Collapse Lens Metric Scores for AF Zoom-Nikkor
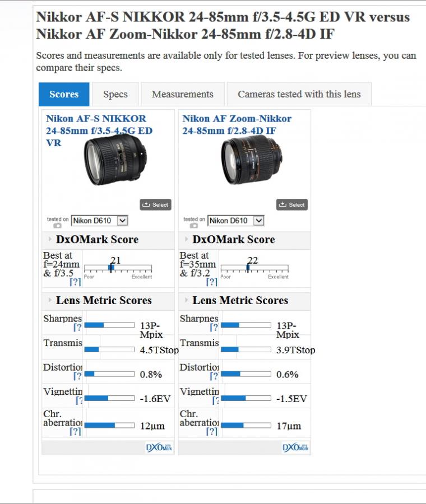Image resolution: width=426 pixels, height=504 pixels. (186, 300)
